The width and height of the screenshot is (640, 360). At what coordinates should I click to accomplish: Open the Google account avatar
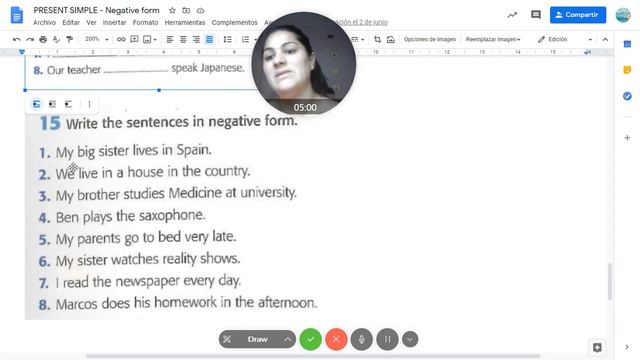[x=623, y=15]
